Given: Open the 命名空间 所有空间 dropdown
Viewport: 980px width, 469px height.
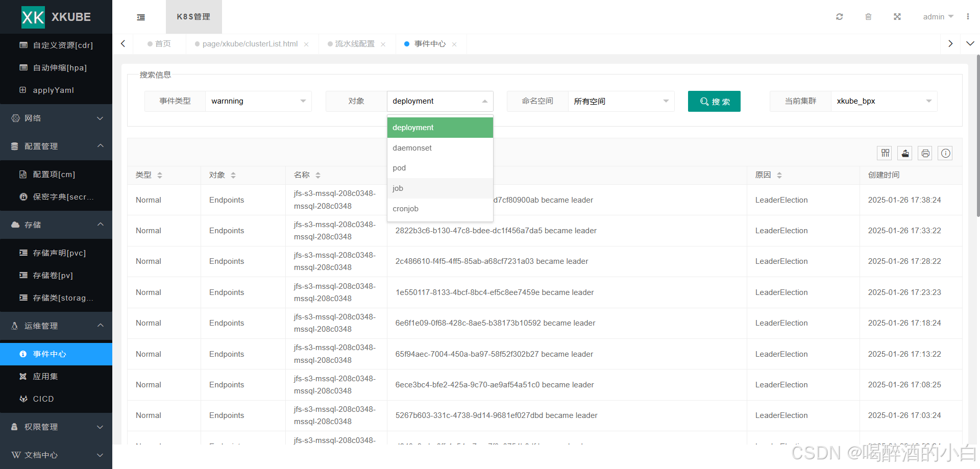Looking at the screenshot, I should tap(621, 101).
